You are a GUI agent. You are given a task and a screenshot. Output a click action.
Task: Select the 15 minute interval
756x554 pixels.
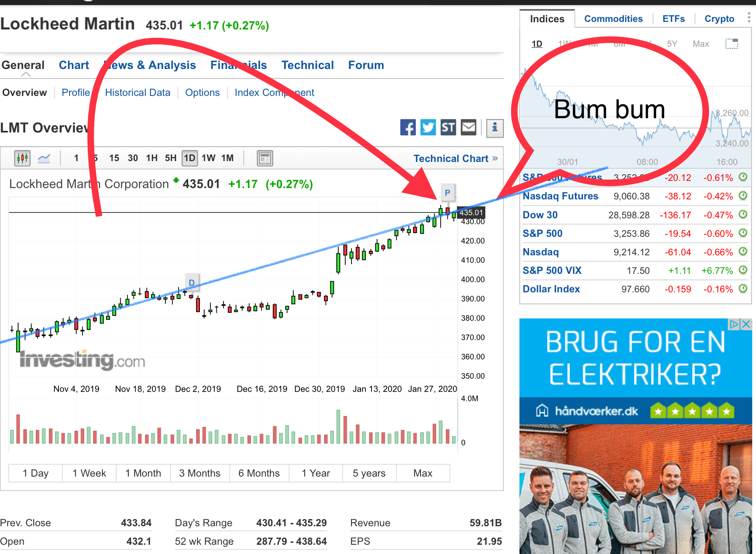(x=114, y=158)
